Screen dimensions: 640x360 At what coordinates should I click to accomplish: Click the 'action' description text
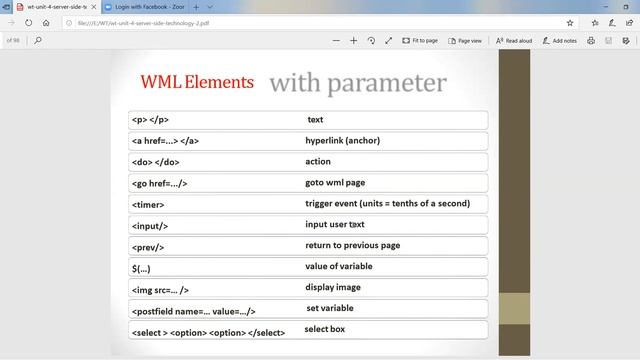(x=318, y=161)
